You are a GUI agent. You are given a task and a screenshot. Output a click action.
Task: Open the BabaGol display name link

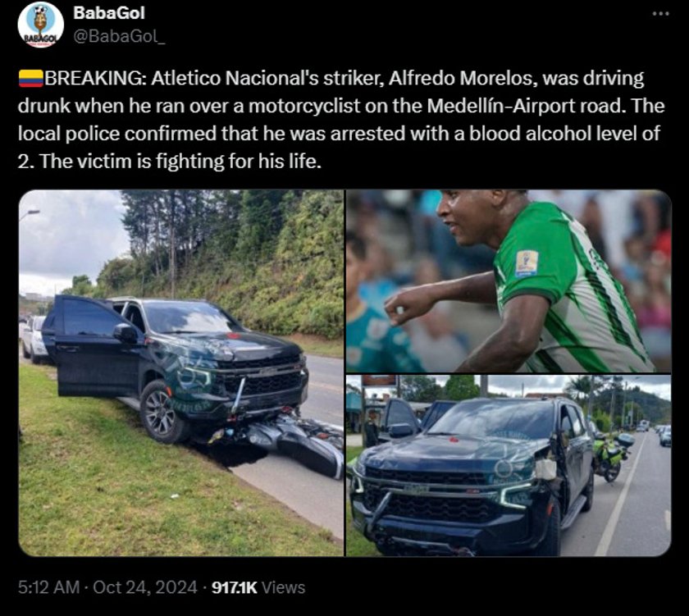click(x=108, y=13)
